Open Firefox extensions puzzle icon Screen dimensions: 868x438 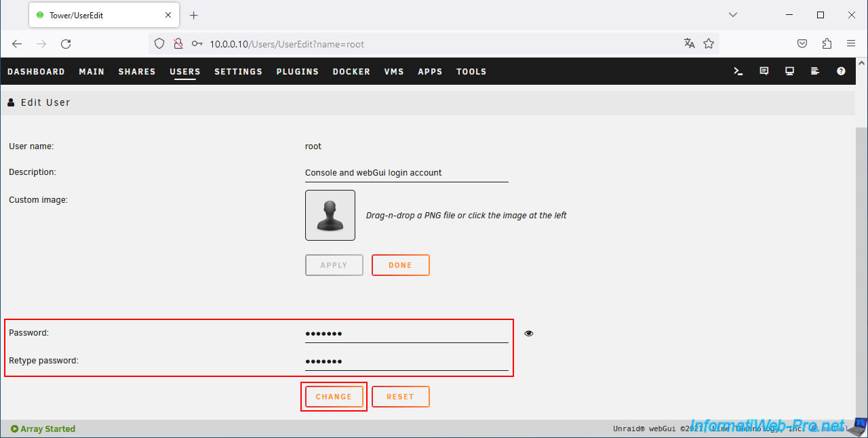(x=827, y=44)
